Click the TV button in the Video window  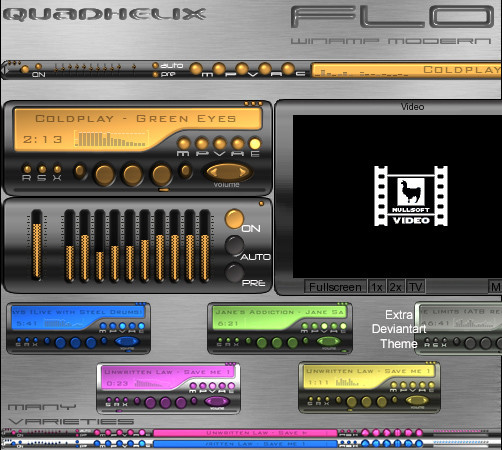click(416, 287)
